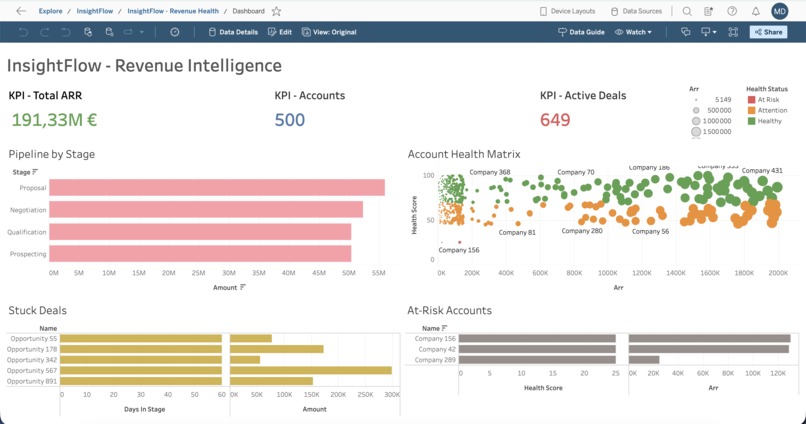Image resolution: width=806 pixels, height=424 pixels.
Task: Click the search magnifier icon
Action: tap(687, 11)
